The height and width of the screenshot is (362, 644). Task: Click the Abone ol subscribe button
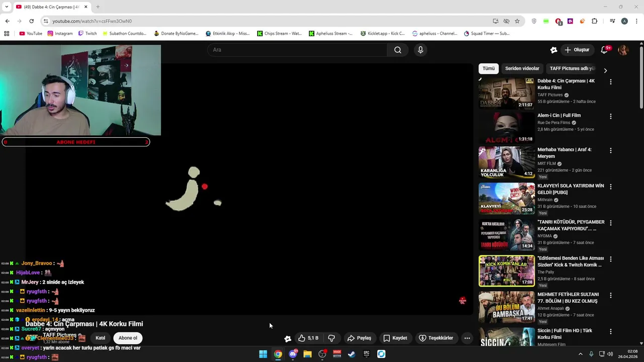point(128,338)
